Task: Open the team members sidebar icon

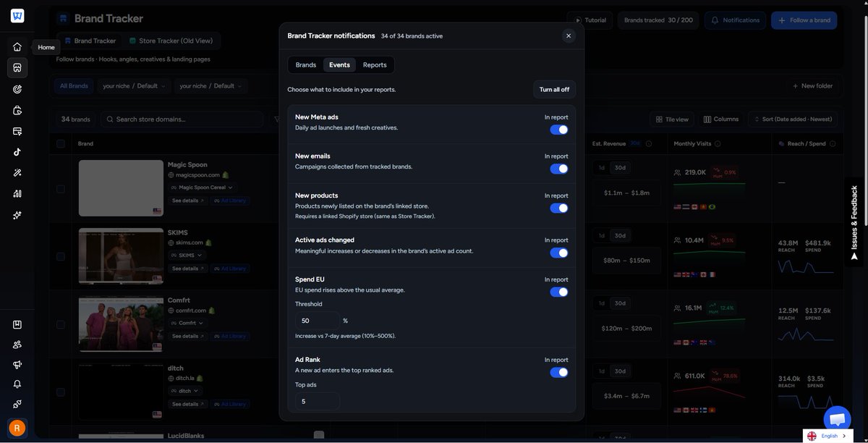Action: pos(17,345)
